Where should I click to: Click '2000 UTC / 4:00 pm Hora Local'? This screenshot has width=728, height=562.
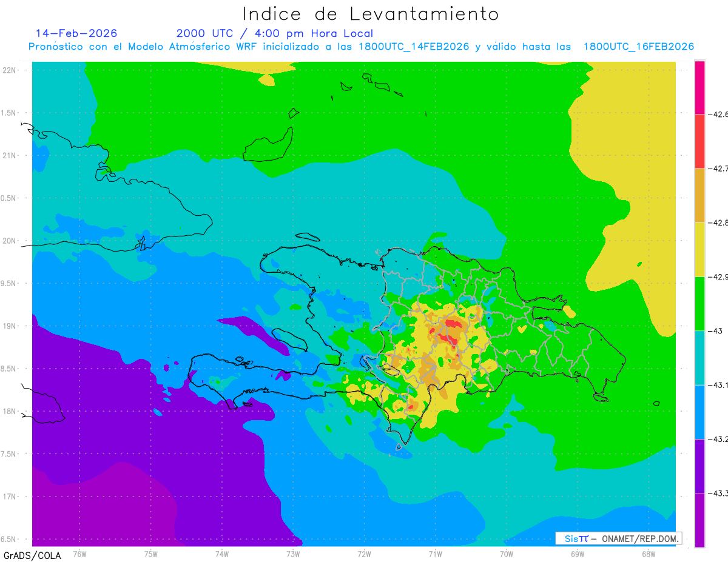(x=275, y=34)
